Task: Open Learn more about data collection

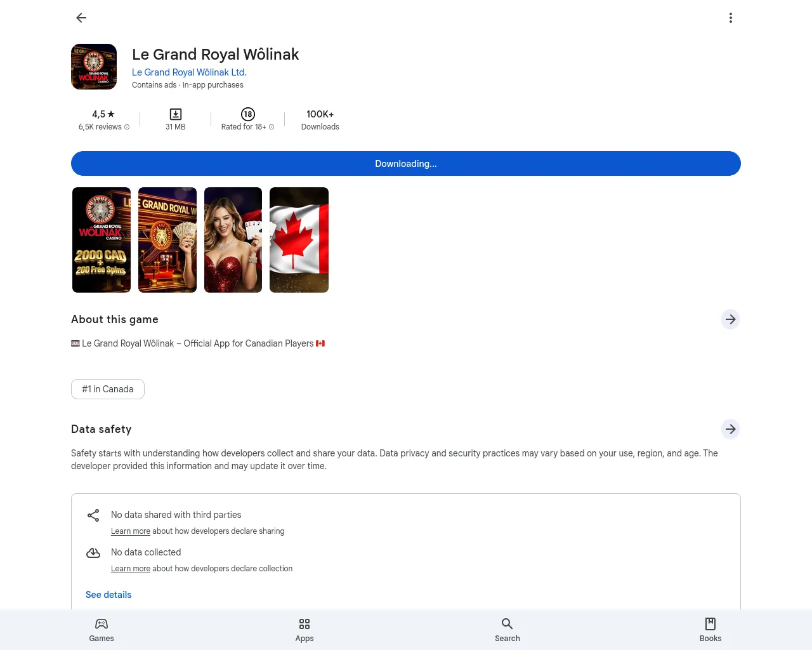Action: click(131, 569)
